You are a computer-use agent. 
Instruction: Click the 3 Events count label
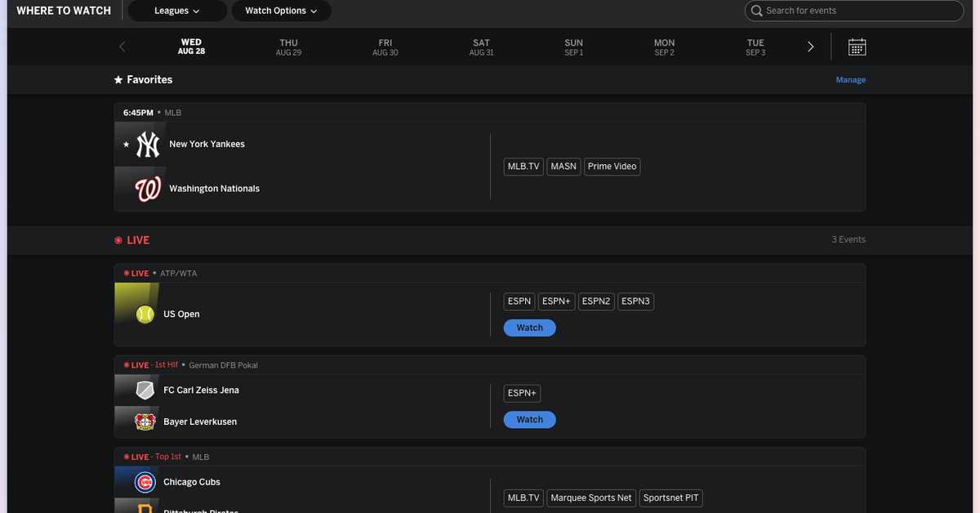(849, 240)
